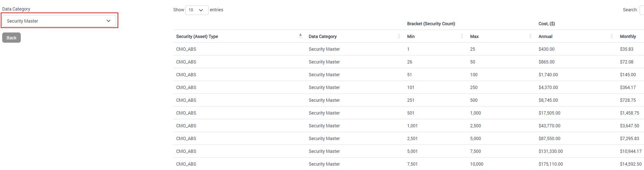
Task: Click sort arrows on Annual column
Action: click(612, 36)
